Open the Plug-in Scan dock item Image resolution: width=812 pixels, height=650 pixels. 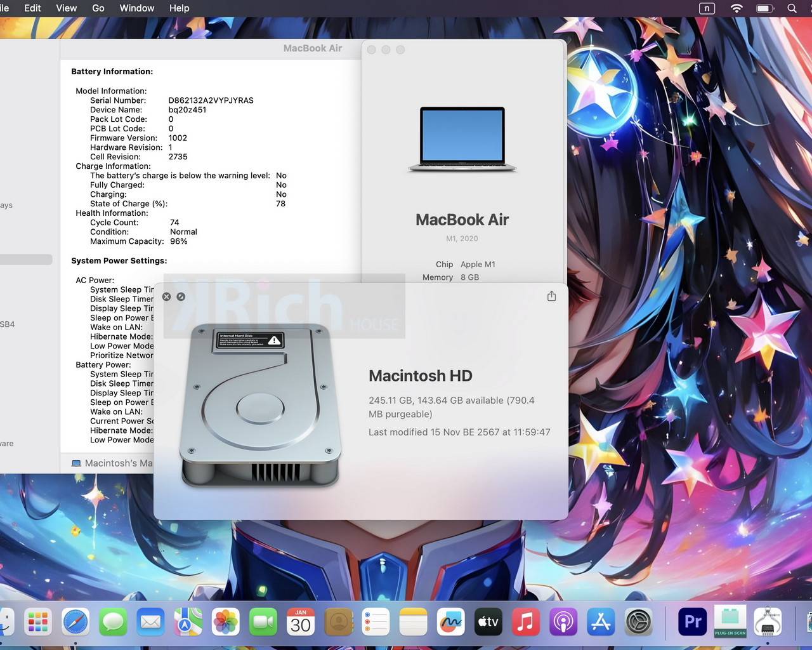pos(730,621)
